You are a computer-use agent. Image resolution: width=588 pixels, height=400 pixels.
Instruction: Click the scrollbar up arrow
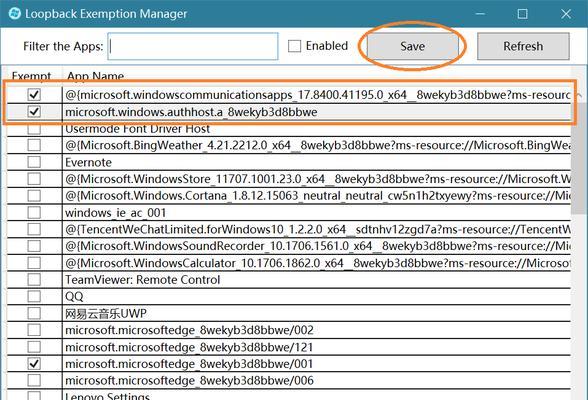coord(579,95)
